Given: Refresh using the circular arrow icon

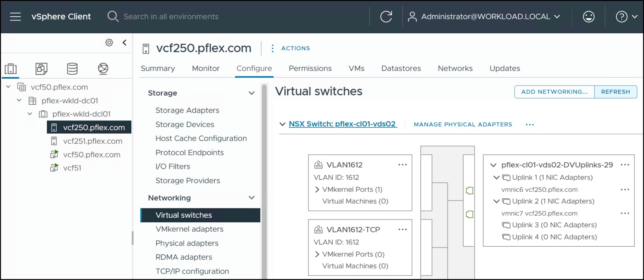Looking at the screenshot, I should [x=386, y=17].
